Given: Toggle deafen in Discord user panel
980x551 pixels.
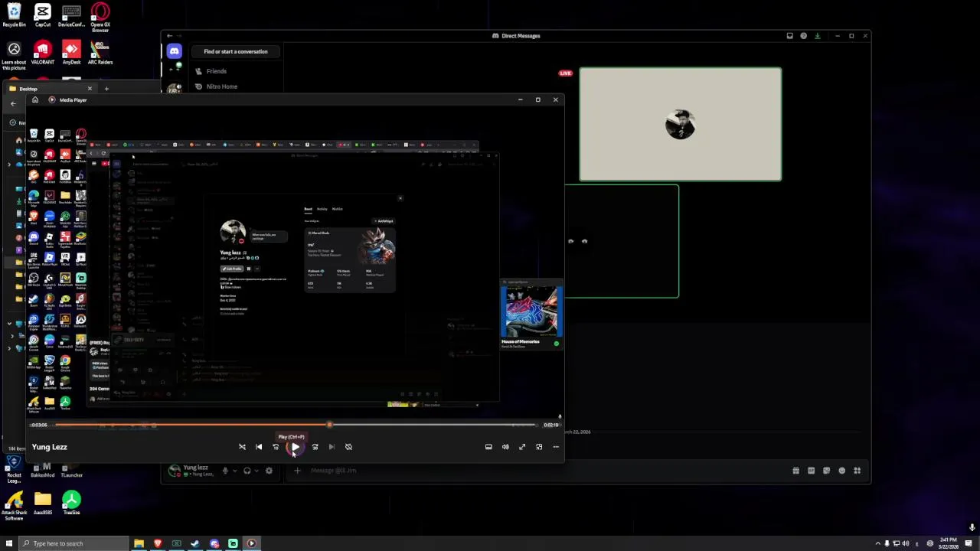Looking at the screenshot, I should [247, 471].
